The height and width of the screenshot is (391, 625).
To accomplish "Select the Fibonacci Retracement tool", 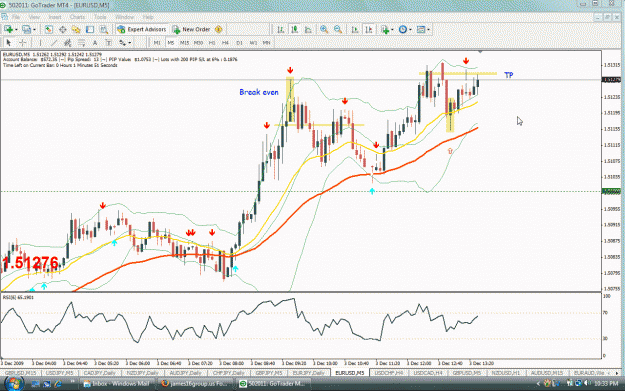I will coord(81,43).
